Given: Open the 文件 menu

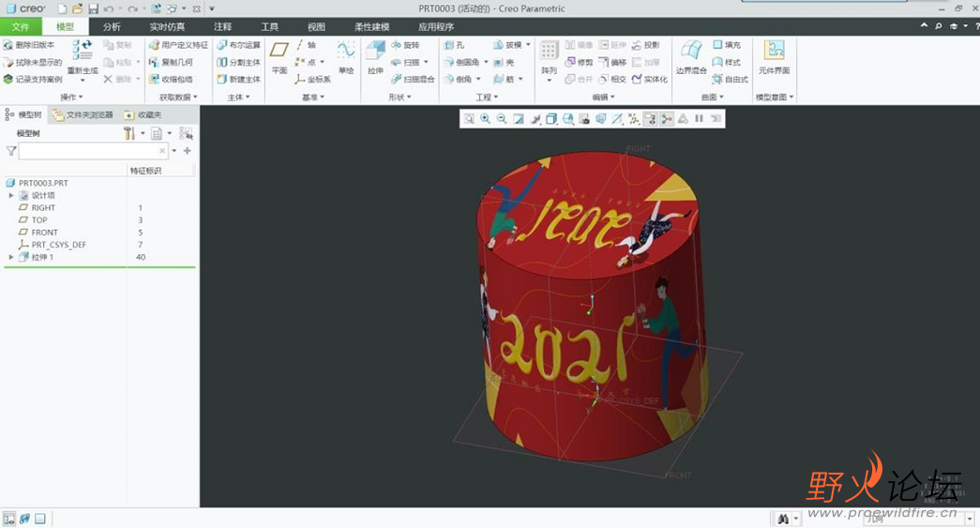Looking at the screenshot, I should (x=21, y=26).
